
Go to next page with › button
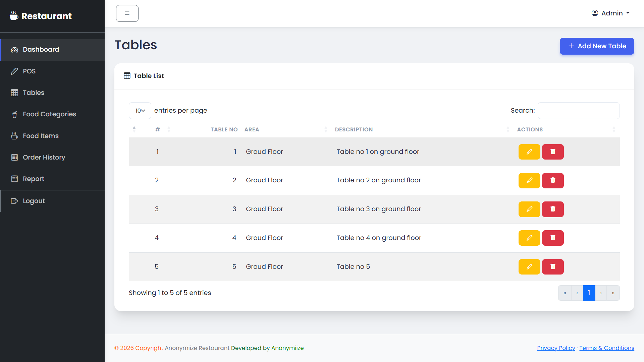pos(601,293)
